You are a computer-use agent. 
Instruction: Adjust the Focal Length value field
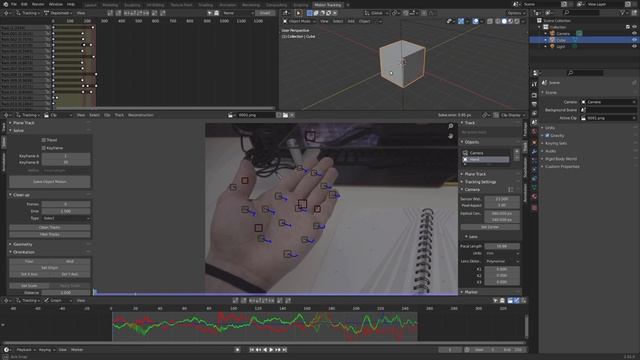(502, 246)
